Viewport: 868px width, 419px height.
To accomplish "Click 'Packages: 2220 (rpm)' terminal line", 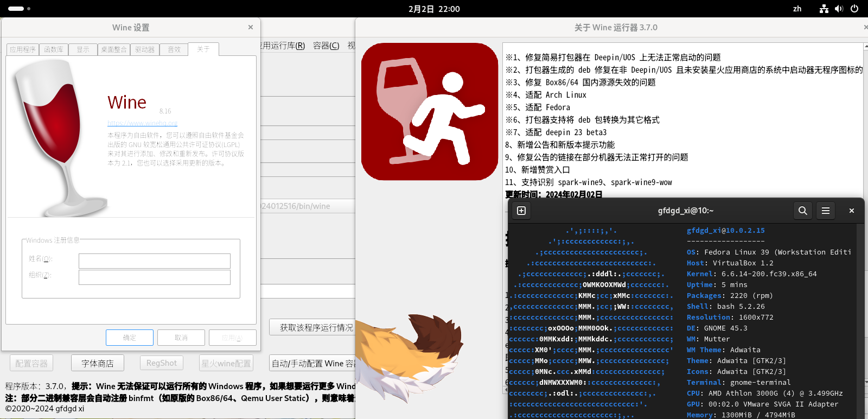I will point(730,296).
